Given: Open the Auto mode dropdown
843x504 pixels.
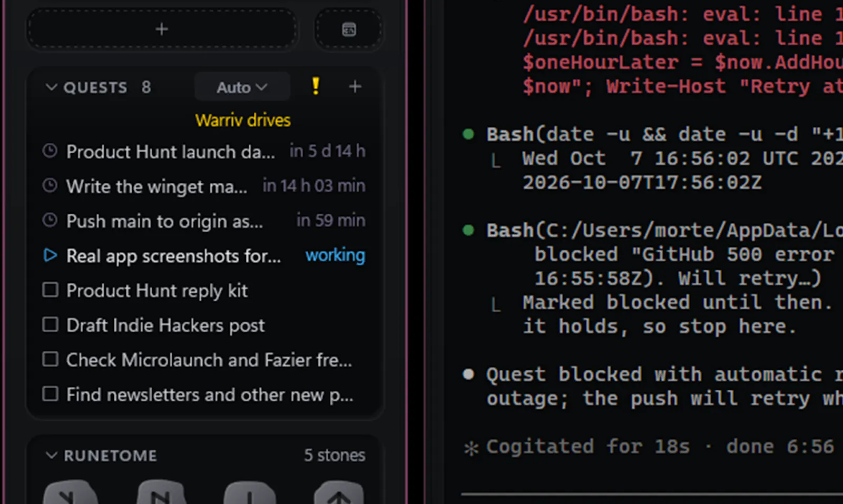Looking at the screenshot, I should coord(242,87).
